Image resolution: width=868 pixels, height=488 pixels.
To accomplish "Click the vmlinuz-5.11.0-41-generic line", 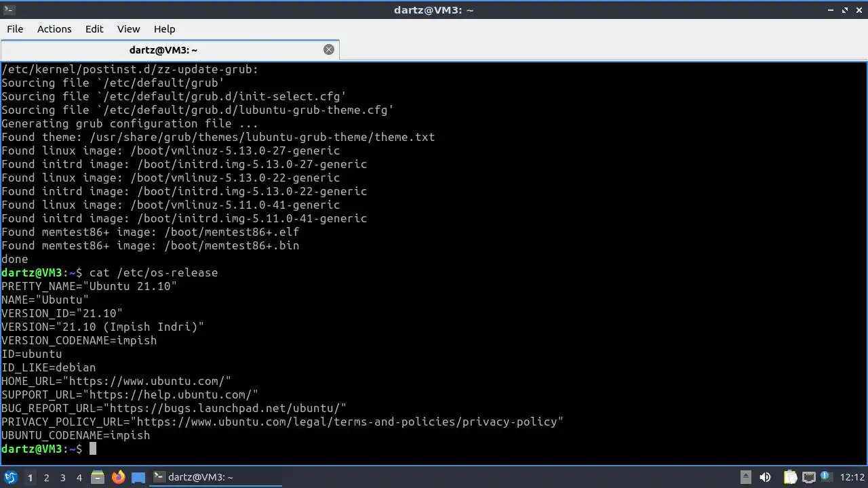I will 170,205.
